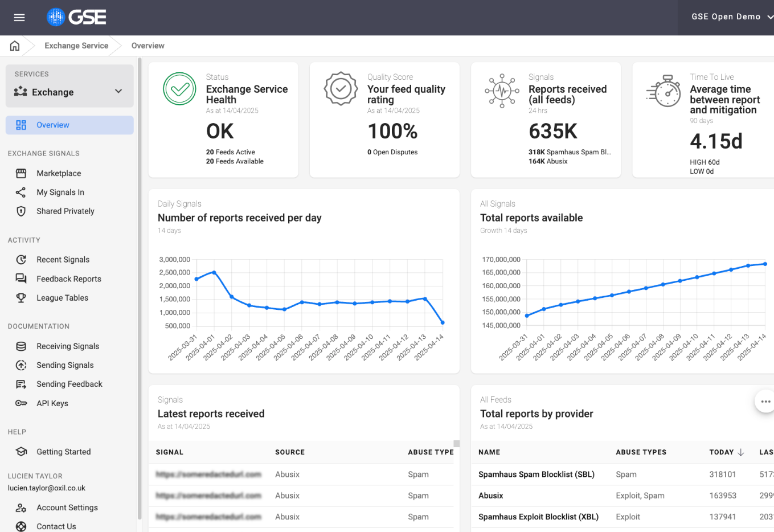Open Getting Started help
This screenshot has height=532, width=774.
64,452
